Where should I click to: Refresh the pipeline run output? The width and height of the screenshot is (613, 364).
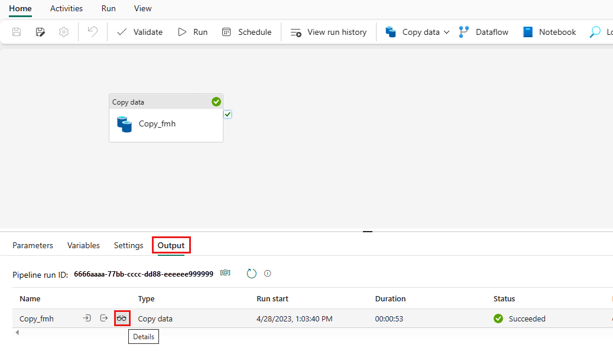(251, 273)
